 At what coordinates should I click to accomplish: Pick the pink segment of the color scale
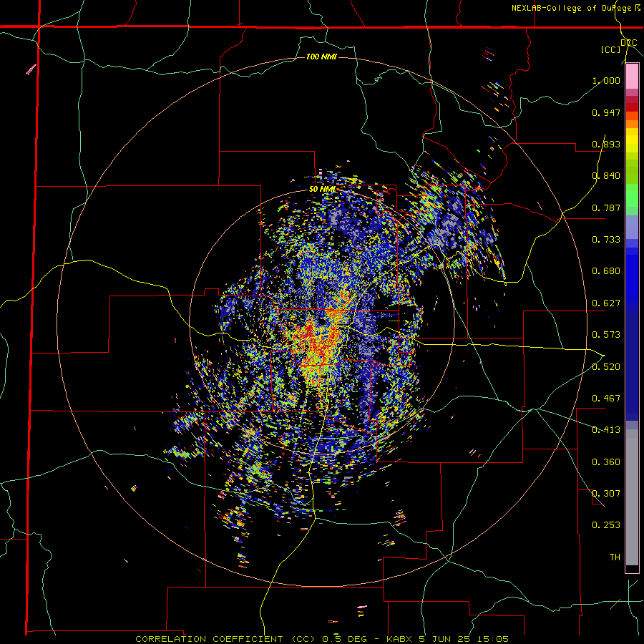pyautogui.click(x=632, y=77)
